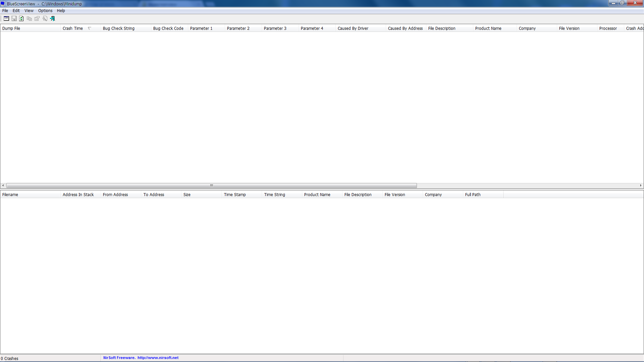This screenshot has height=362, width=644.
Task: Open the File menu
Action: point(5,11)
